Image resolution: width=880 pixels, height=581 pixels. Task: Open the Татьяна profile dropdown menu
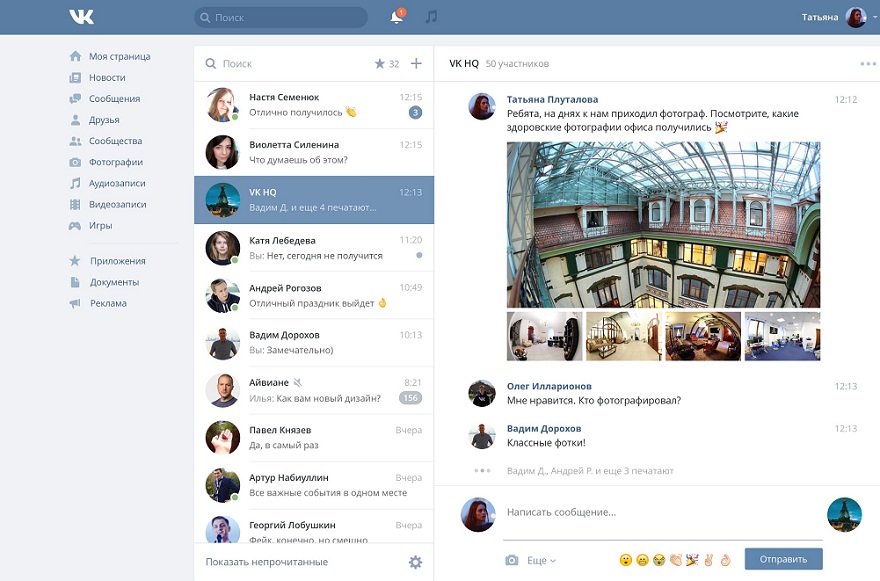pos(839,17)
